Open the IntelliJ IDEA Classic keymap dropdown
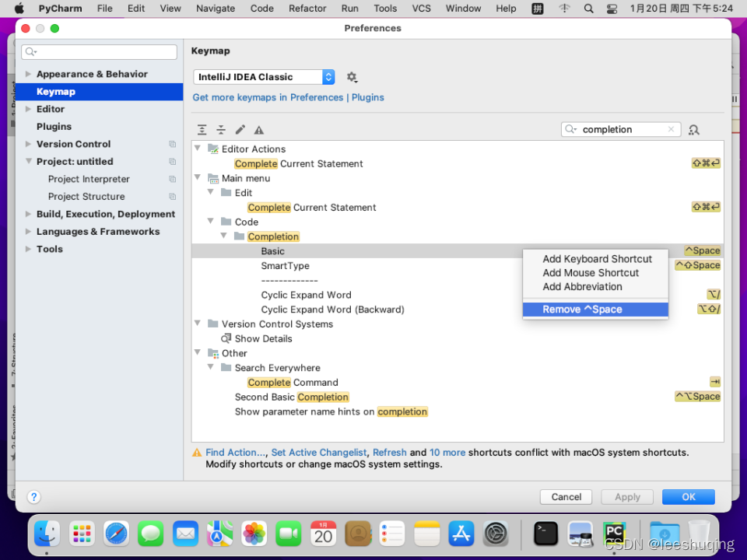 264,77
